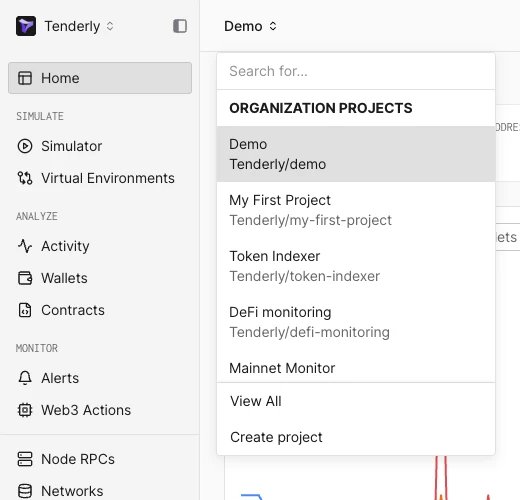Screen dimensions: 520x500
Task: Click the Wallets icon
Action: pos(25,278)
